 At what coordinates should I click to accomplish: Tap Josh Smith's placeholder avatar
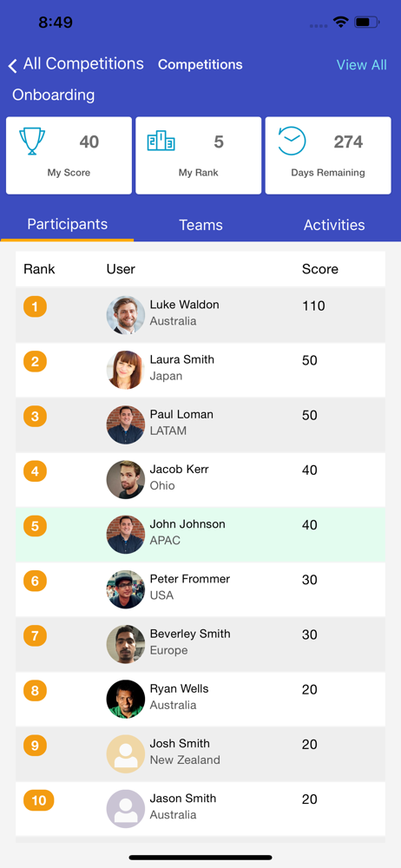point(126,754)
